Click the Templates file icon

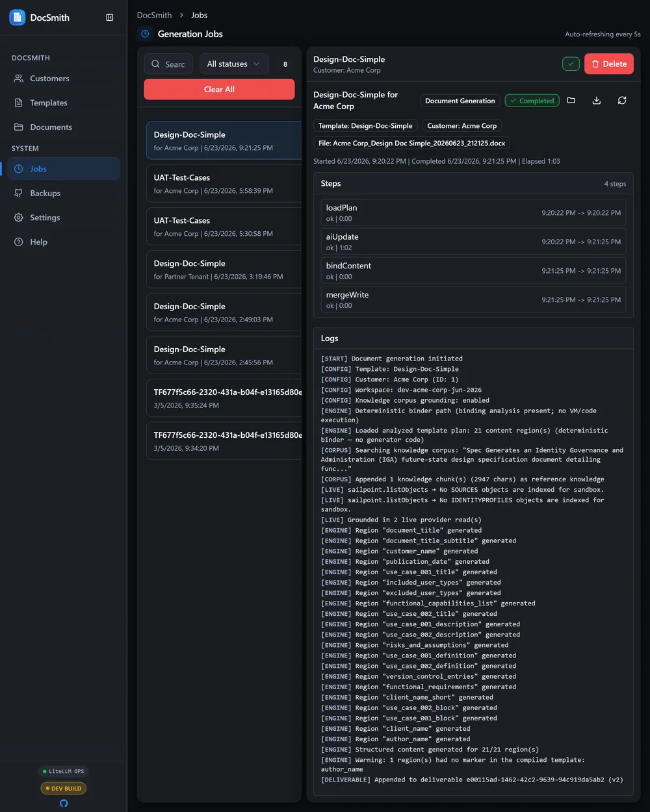pos(19,103)
